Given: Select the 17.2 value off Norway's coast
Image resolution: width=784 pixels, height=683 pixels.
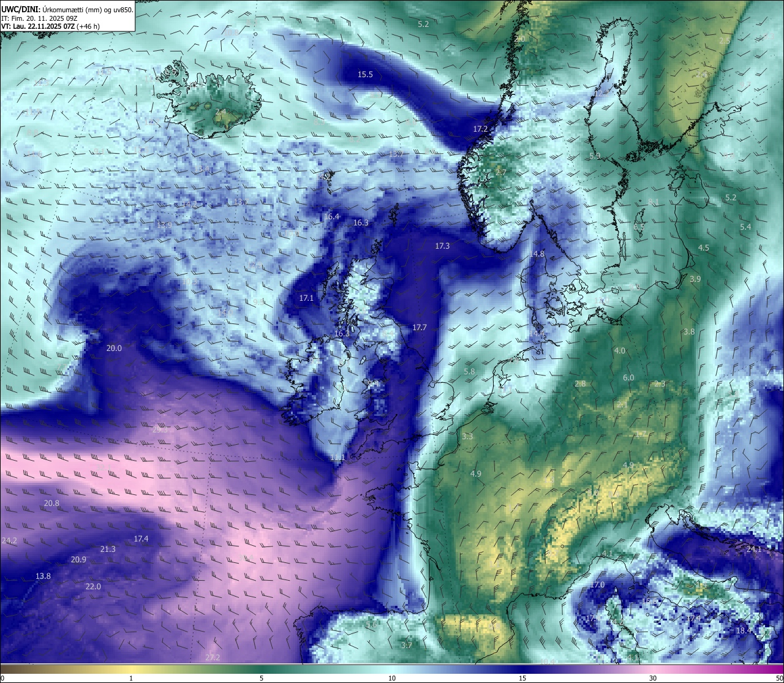Looking at the screenshot, I should coord(480,129).
